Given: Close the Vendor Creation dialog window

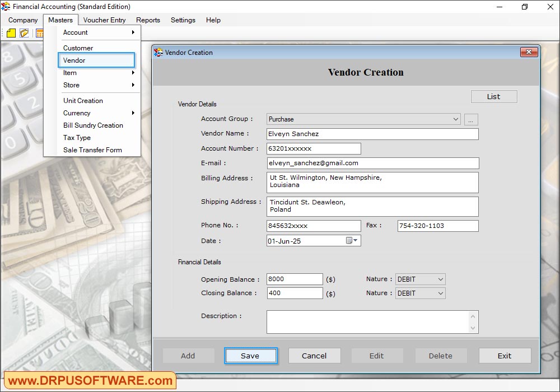Looking at the screenshot, I should 529,53.
